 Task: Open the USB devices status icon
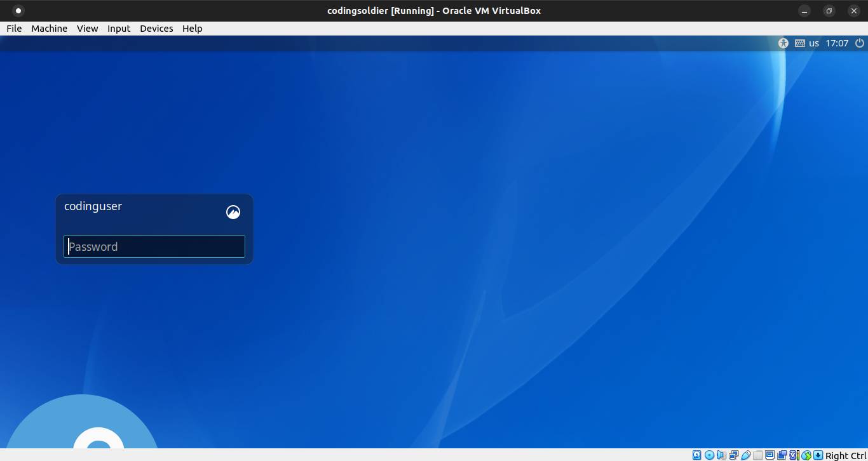(x=746, y=455)
